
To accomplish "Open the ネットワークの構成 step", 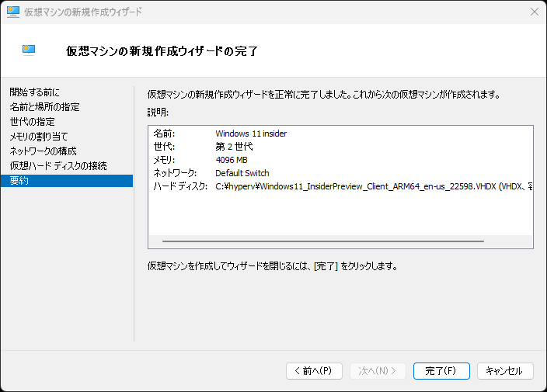I will point(43,151).
